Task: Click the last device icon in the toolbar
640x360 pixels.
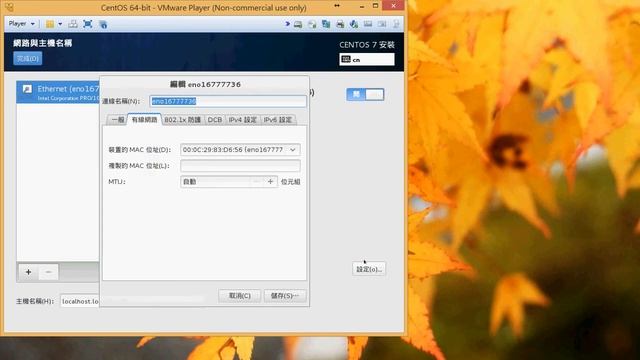Action: pos(396,24)
